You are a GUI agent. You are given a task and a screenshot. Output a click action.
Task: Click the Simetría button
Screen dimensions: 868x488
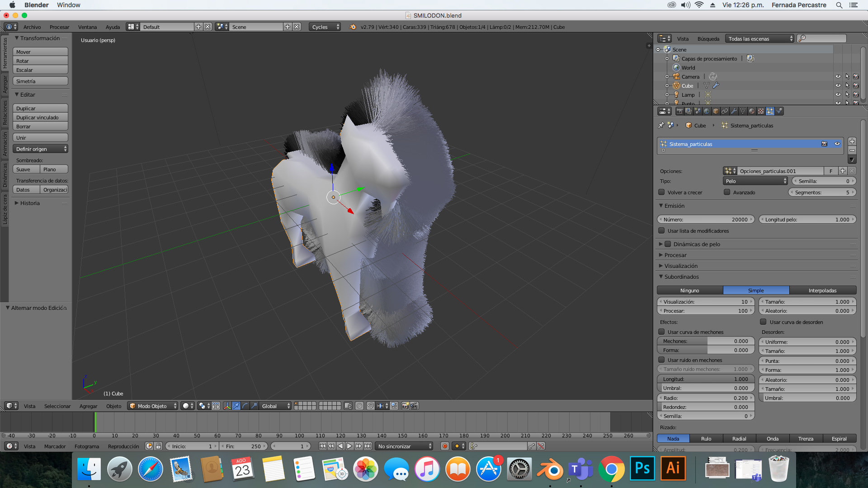coord(40,81)
